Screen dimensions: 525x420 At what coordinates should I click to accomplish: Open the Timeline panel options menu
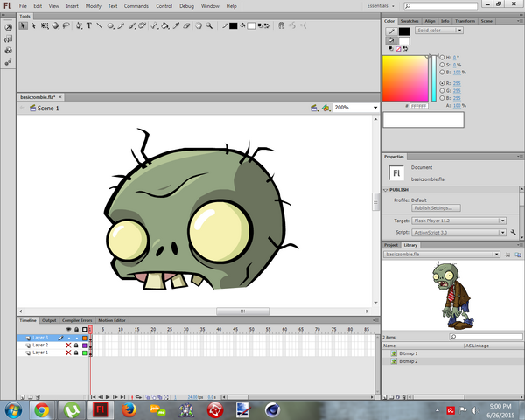[x=375, y=320]
